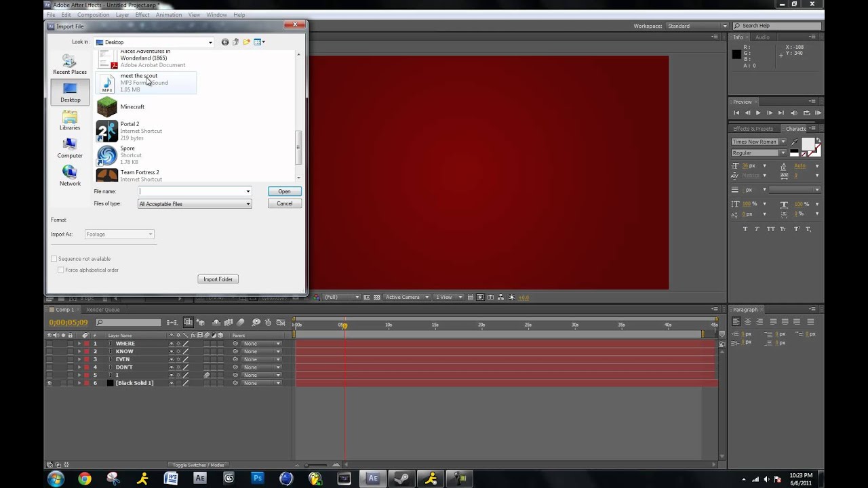This screenshot has height=488, width=868.
Task: Switch to Effects & Presets tab
Action: coord(753,129)
